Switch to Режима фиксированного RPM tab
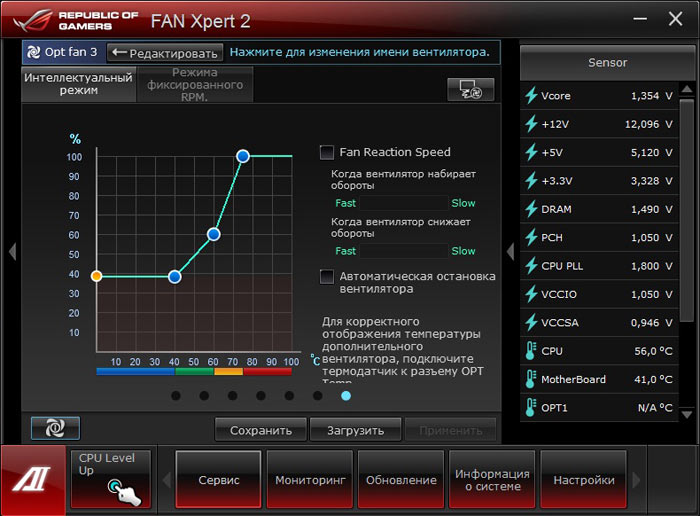The image size is (700, 516). [195, 84]
